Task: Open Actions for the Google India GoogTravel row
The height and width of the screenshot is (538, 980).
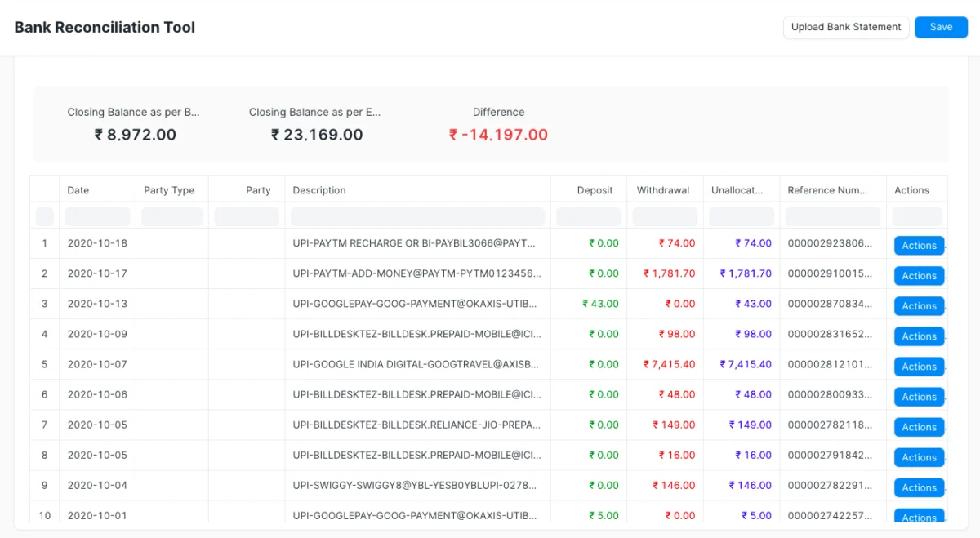Action: pyautogui.click(x=919, y=367)
